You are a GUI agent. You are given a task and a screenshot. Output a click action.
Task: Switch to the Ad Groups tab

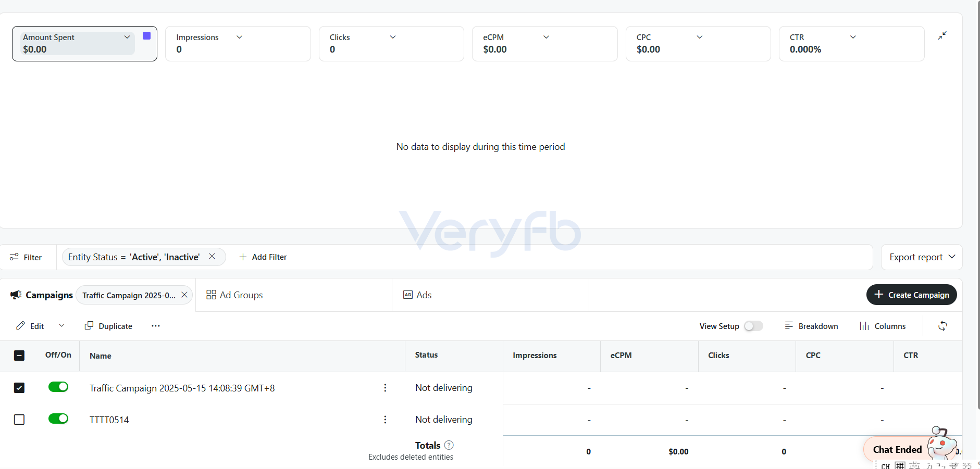click(x=234, y=295)
